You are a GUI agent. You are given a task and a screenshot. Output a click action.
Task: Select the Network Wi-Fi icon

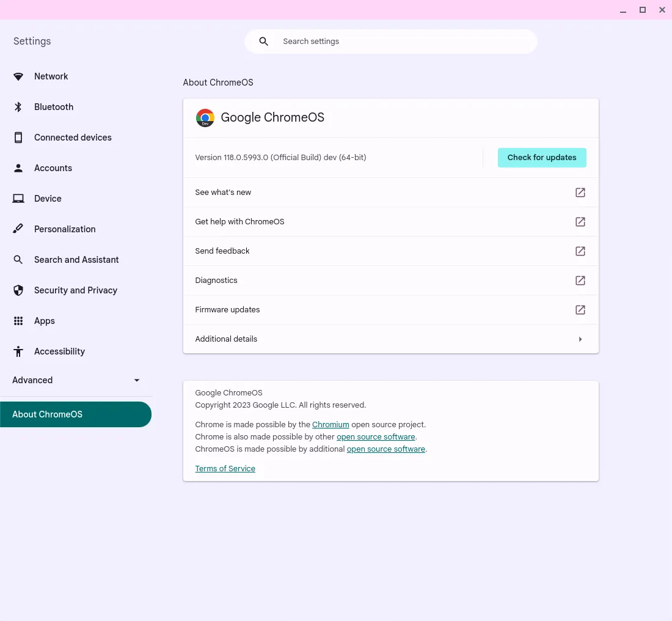(18, 76)
